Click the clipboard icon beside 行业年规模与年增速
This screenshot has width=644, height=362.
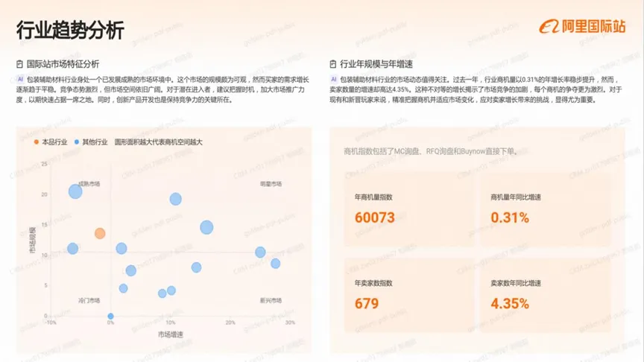(333, 64)
